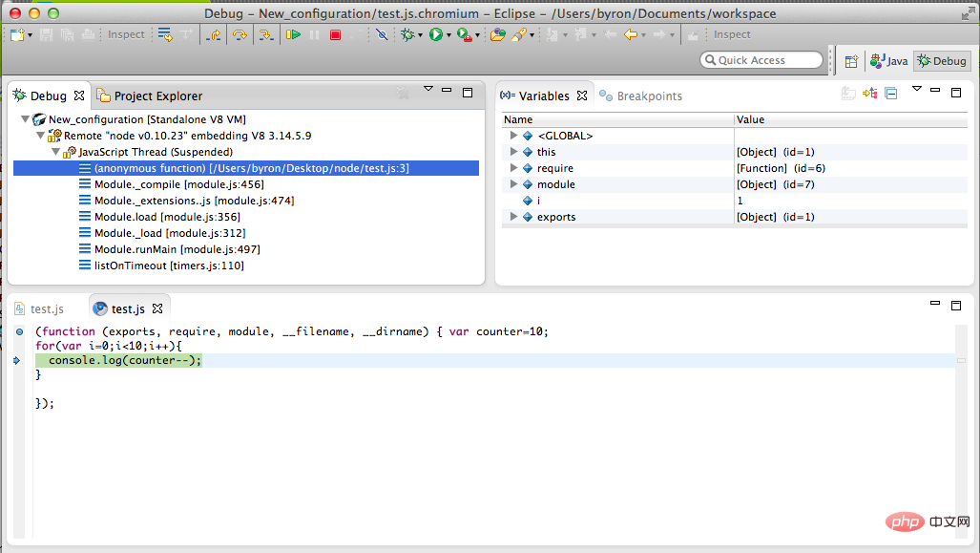Open the Debug view menu triangle
The width and height of the screenshot is (980, 553).
[428, 89]
